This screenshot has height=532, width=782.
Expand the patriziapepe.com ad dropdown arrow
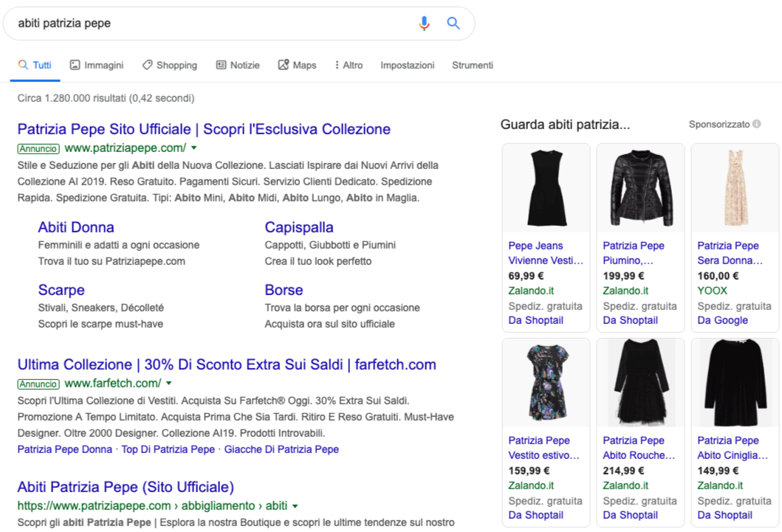(x=194, y=148)
